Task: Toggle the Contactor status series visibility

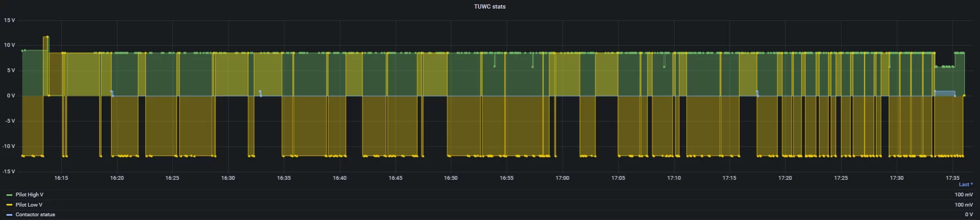Action: (x=35, y=215)
